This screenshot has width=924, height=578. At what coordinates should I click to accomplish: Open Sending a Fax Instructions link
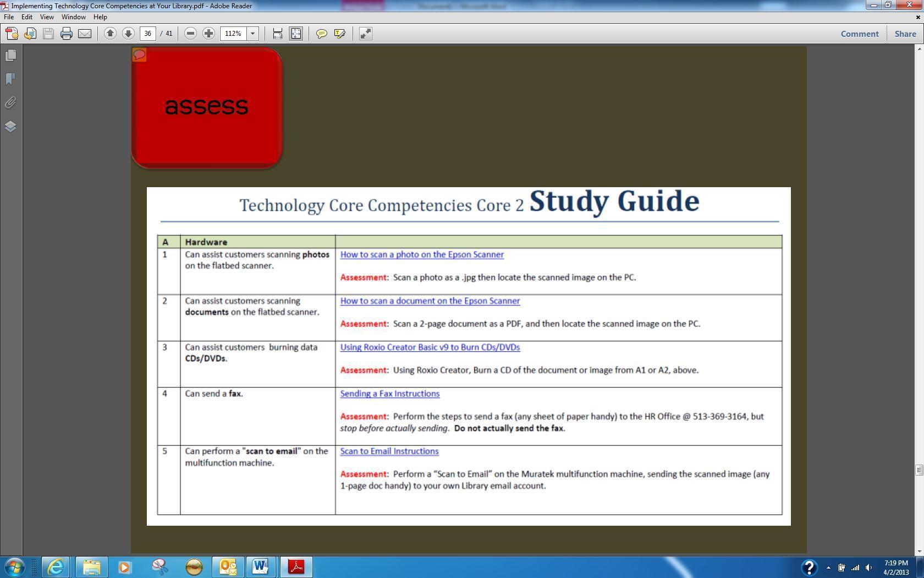click(x=390, y=394)
